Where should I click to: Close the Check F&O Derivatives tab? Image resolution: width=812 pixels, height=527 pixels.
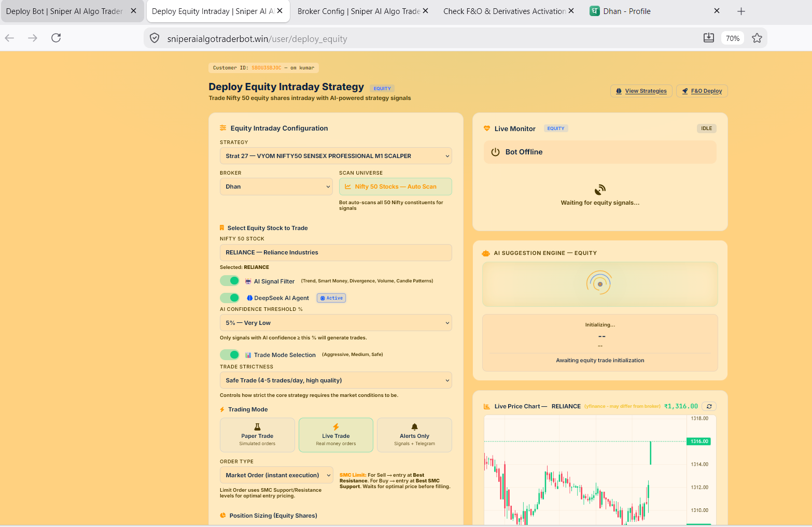pyautogui.click(x=571, y=11)
